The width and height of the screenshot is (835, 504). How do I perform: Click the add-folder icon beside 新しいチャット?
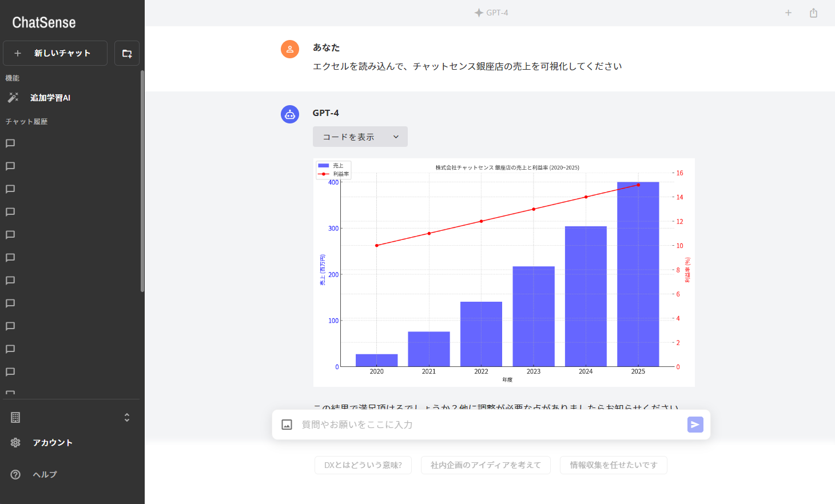pos(126,53)
